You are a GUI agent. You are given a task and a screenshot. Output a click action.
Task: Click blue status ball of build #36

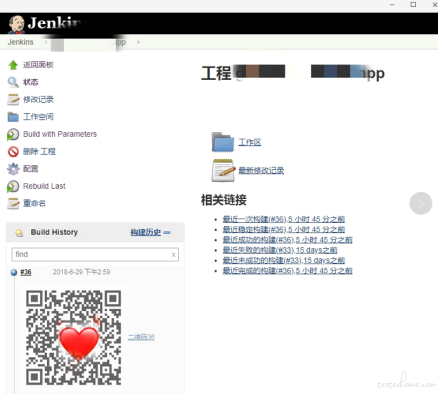(x=14, y=272)
